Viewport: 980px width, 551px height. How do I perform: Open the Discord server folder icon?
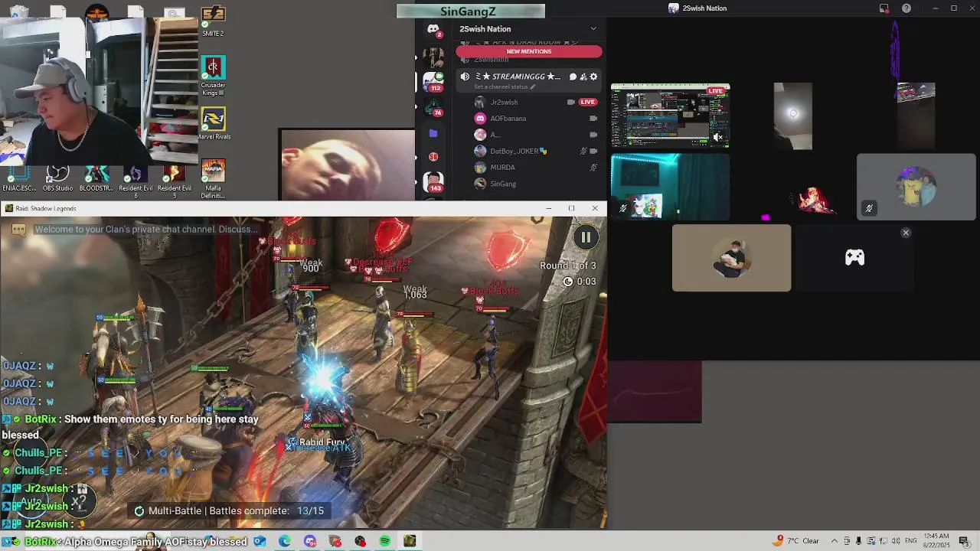(x=433, y=133)
